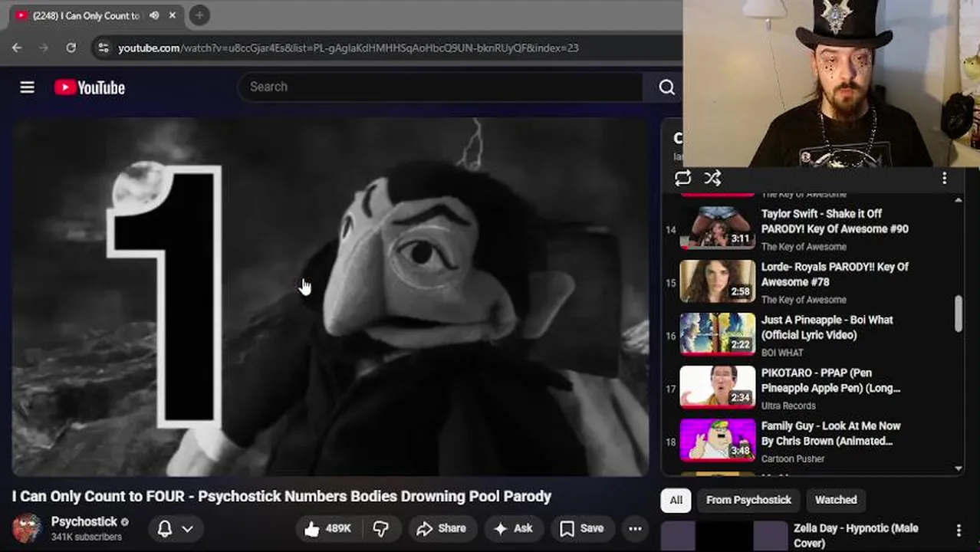Open a new browser tab
980x552 pixels.
[199, 15]
